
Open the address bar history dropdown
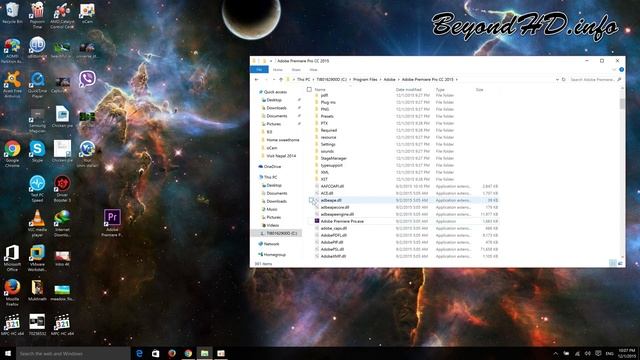click(x=557, y=80)
